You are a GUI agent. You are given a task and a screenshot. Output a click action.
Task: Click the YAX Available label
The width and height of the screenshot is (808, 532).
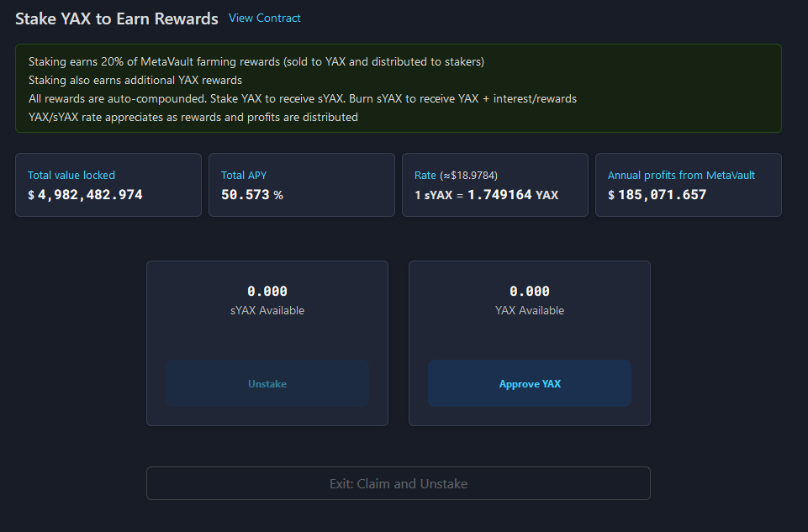pyautogui.click(x=530, y=311)
